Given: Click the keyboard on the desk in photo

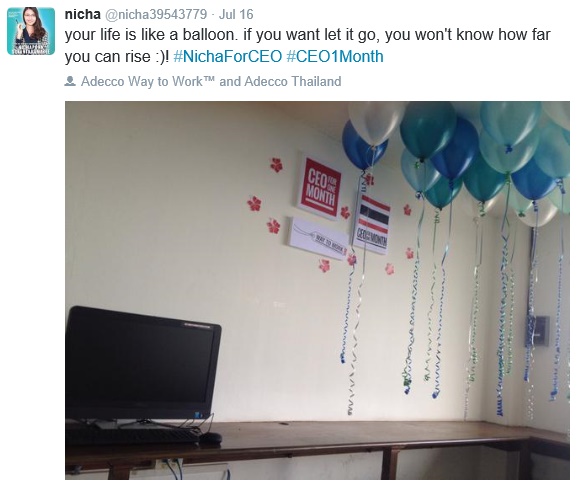Looking at the screenshot, I should pos(133,435).
